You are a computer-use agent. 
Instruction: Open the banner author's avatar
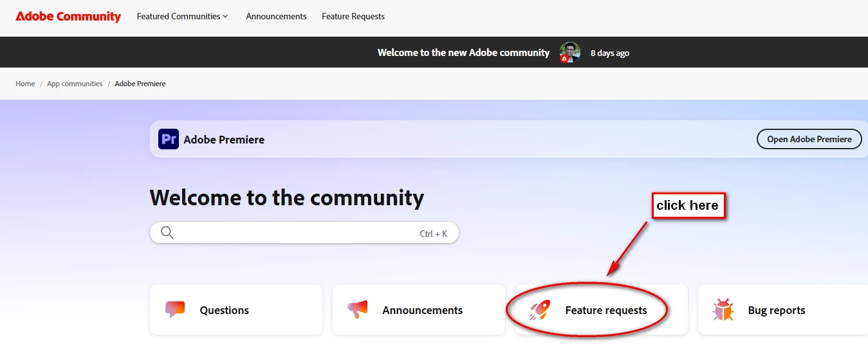(x=569, y=53)
